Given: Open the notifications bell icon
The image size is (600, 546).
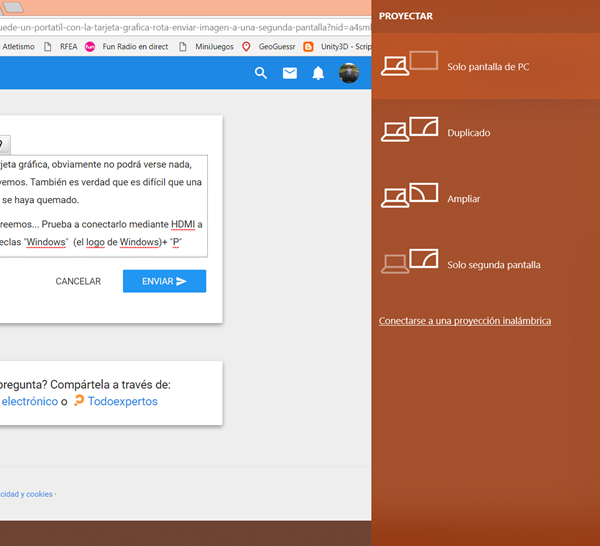Looking at the screenshot, I should (x=318, y=73).
